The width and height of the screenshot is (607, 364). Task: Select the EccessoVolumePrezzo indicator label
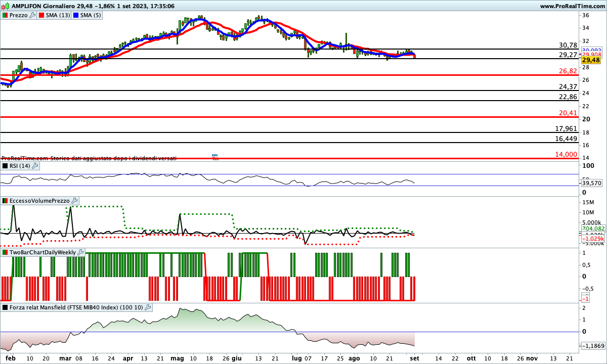coord(39,201)
